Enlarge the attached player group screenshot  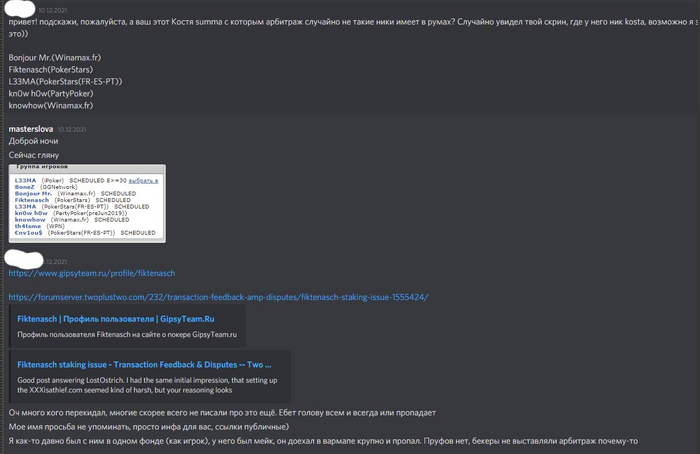[87, 204]
